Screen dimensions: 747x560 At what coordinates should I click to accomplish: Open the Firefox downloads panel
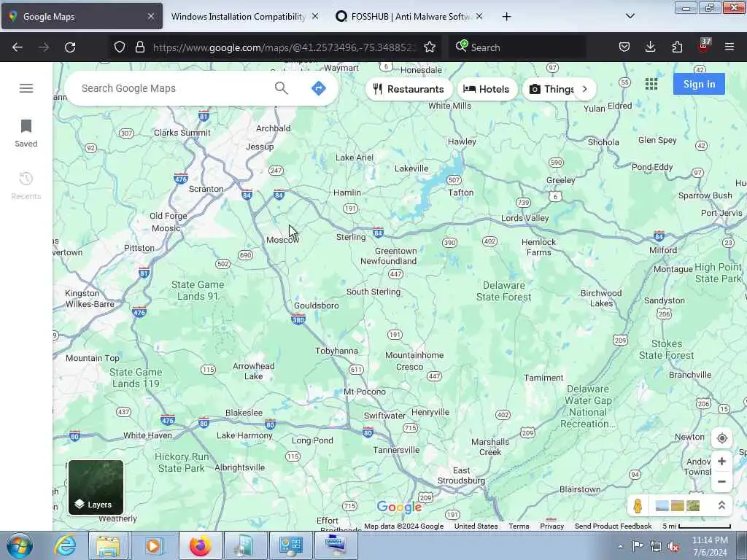point(650,47)
